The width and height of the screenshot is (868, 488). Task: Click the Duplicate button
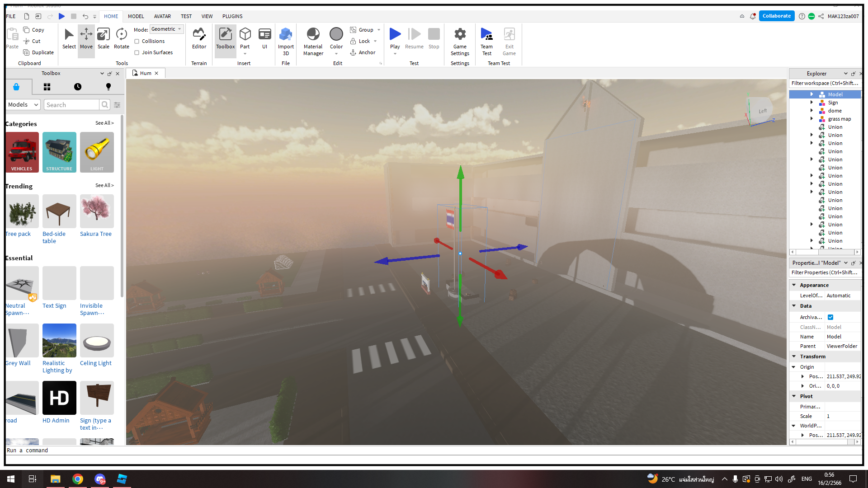38,53
